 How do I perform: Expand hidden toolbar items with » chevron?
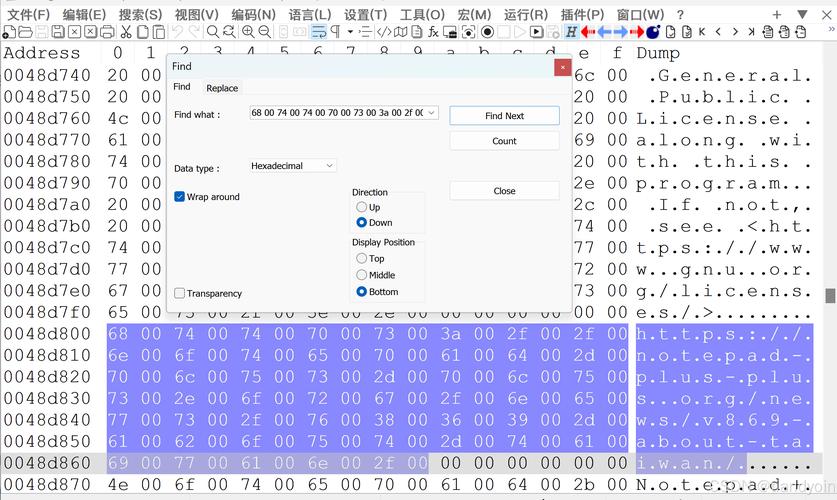coord(831,29)
